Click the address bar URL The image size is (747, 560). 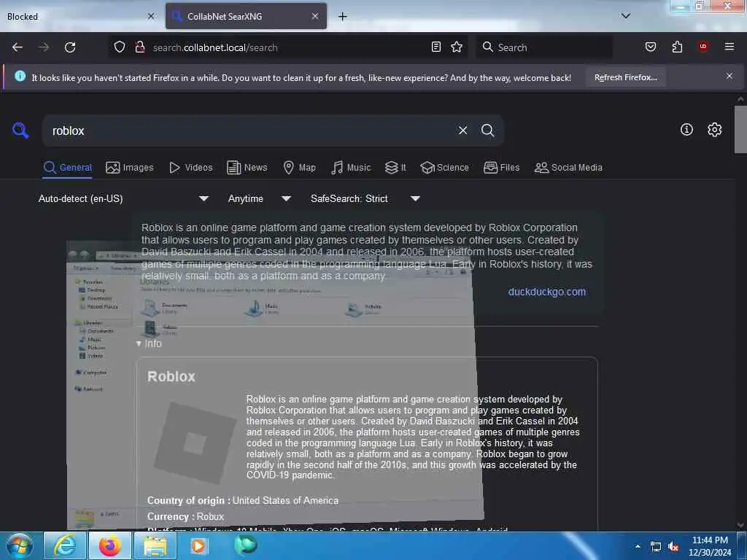215,47
